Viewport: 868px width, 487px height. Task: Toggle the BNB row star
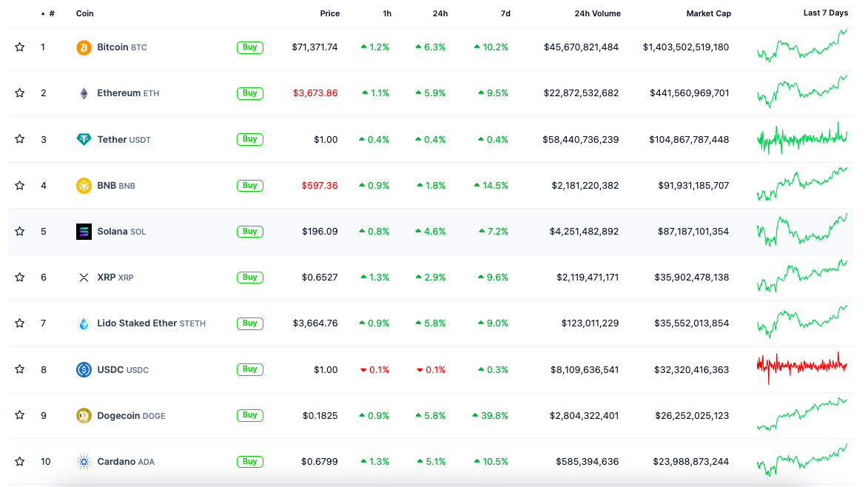point(20,185)
